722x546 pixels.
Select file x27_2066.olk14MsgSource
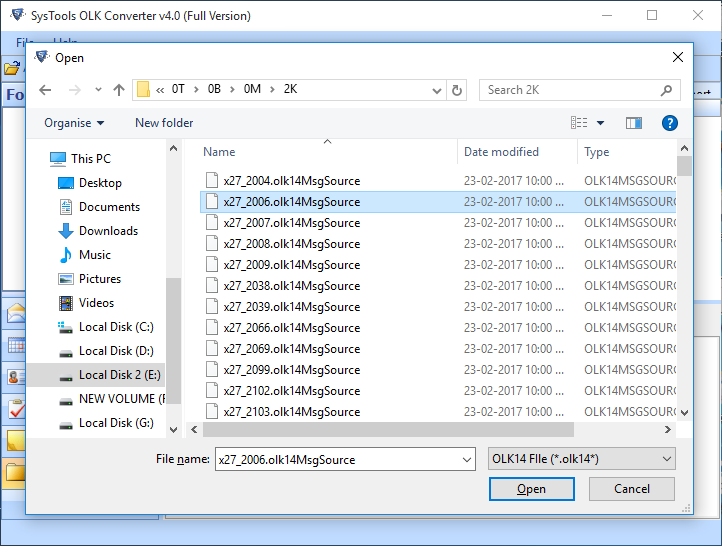(x=438, y=328)
